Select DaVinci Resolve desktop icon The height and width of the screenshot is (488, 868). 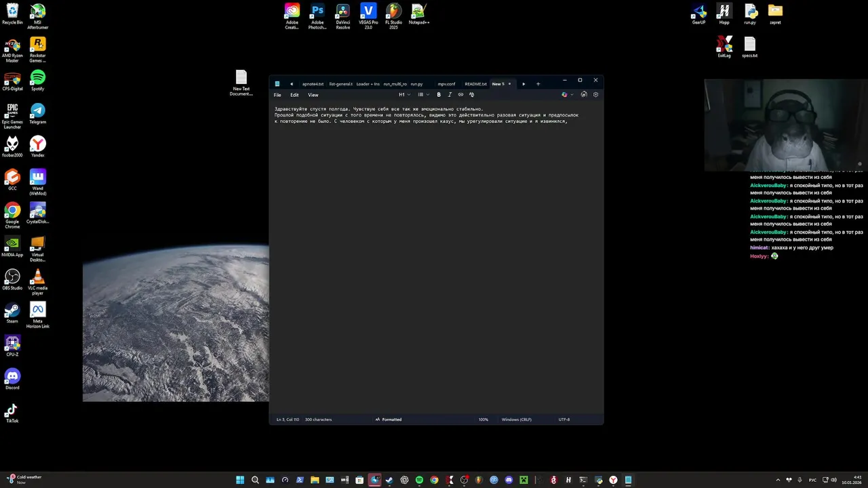tap(343, 16)
